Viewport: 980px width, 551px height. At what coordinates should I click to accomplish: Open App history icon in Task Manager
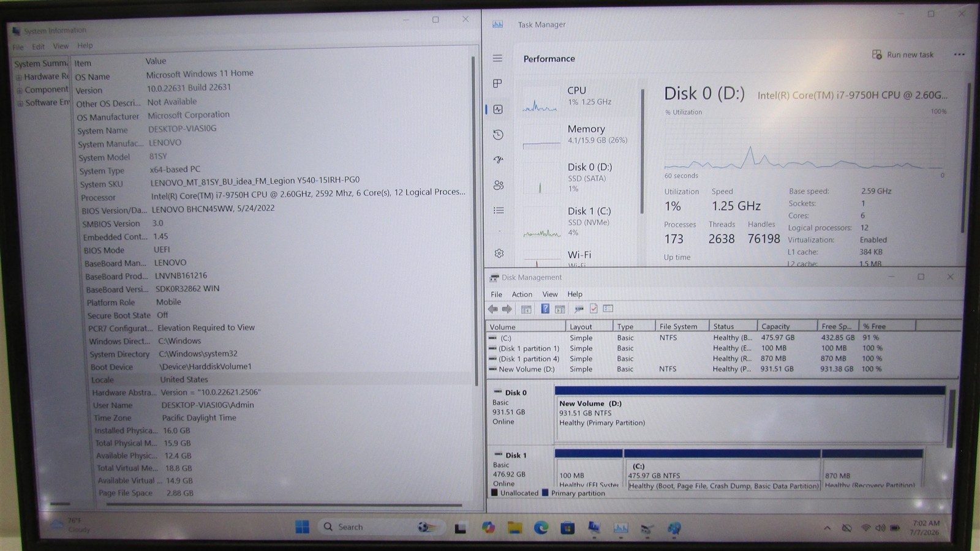(498, 135)
